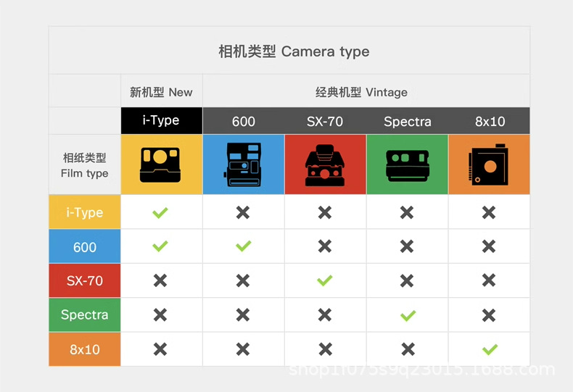Click X mark for 8x10 film in i-Type camera

(x=160, y=349)
